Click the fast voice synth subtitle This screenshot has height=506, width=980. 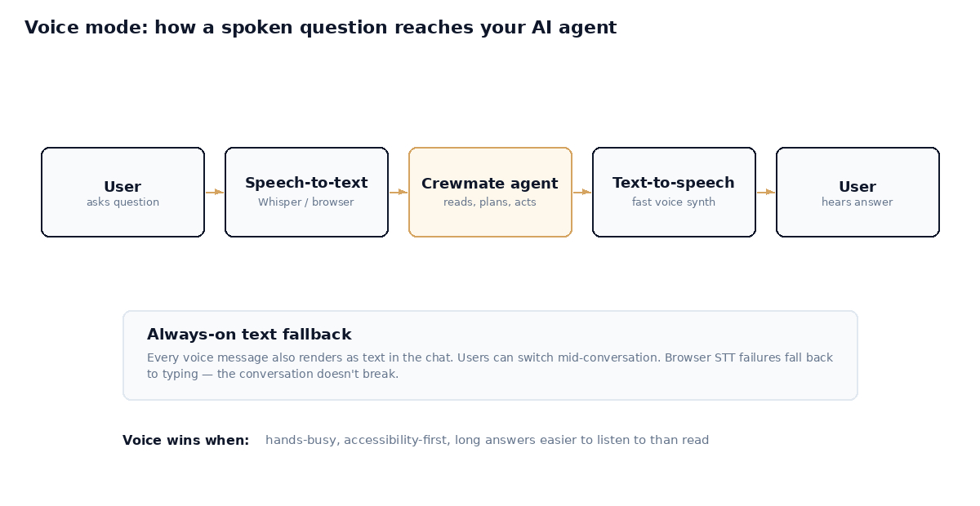(x=674, y=202)
